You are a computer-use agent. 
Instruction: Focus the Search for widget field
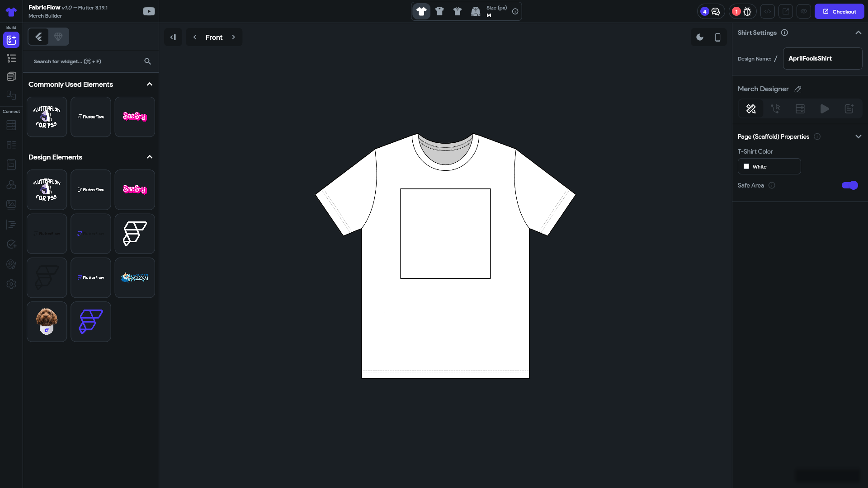coord(86,61)
